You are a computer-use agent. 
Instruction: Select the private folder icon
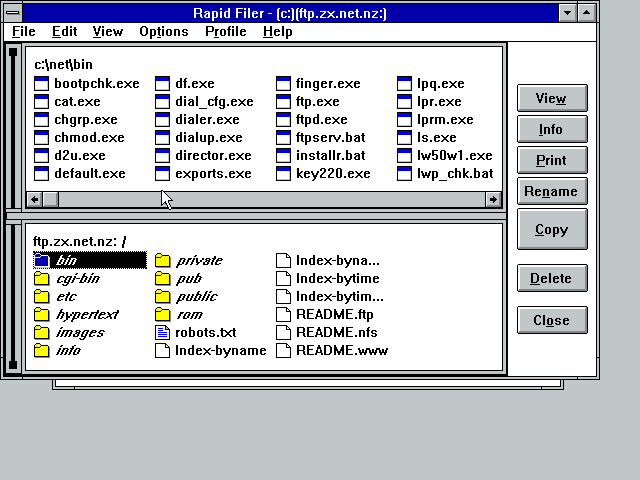162,260
